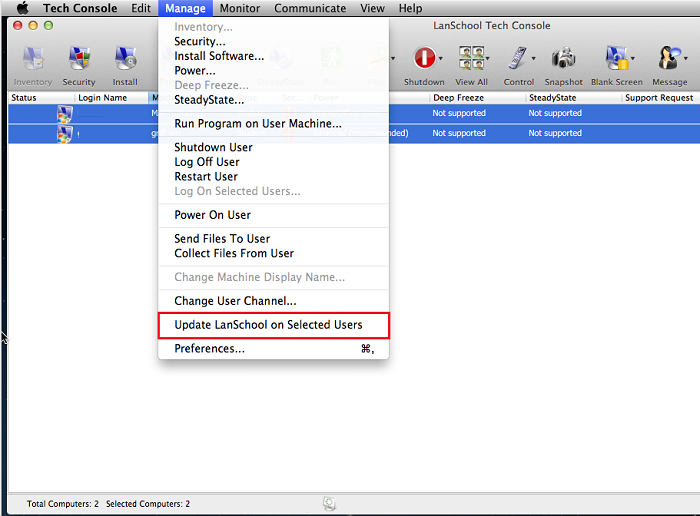This screenshot has width=700, height=516.
Task: Open the Tech Console menu
Action: 80,8
